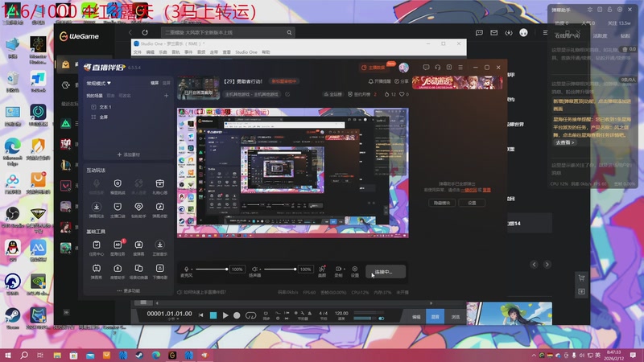Open WeGame download manager icon

point(509,33)
